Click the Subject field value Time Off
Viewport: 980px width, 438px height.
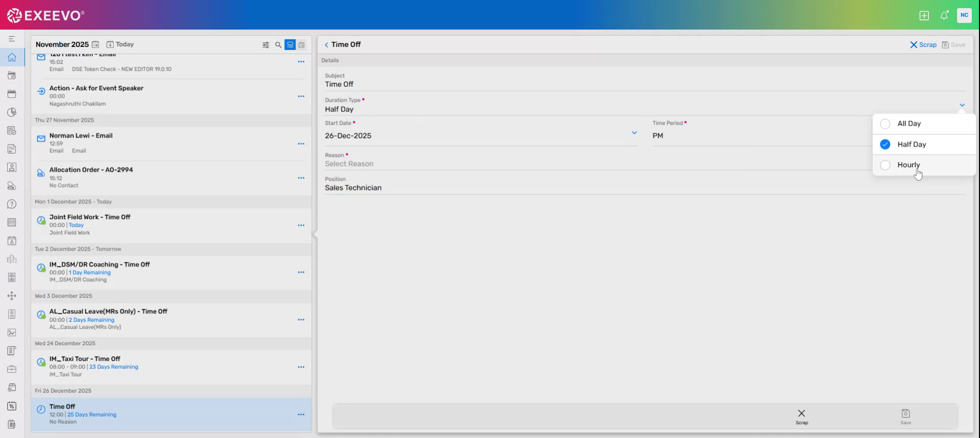[339, 84]
